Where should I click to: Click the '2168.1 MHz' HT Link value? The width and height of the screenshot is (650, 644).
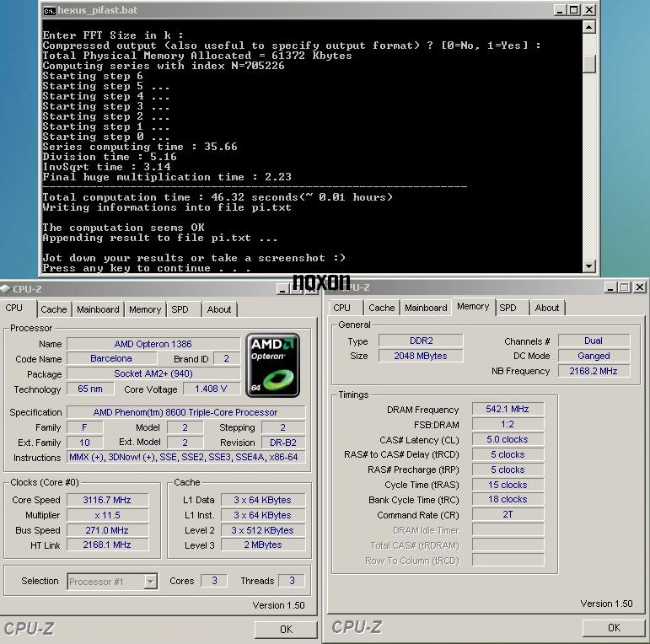[x=107, y=545]
